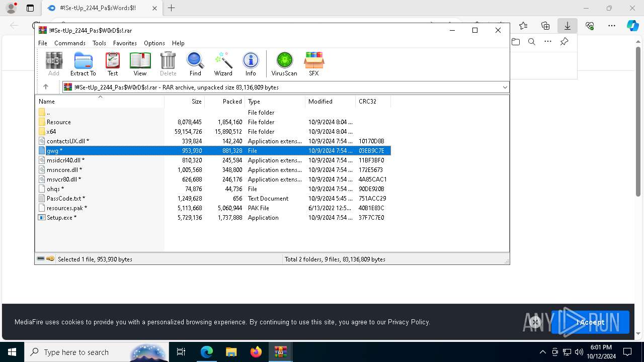Sort list by Name column header
This screenshot has width=644, height=362.
click(x=100, y=102)
